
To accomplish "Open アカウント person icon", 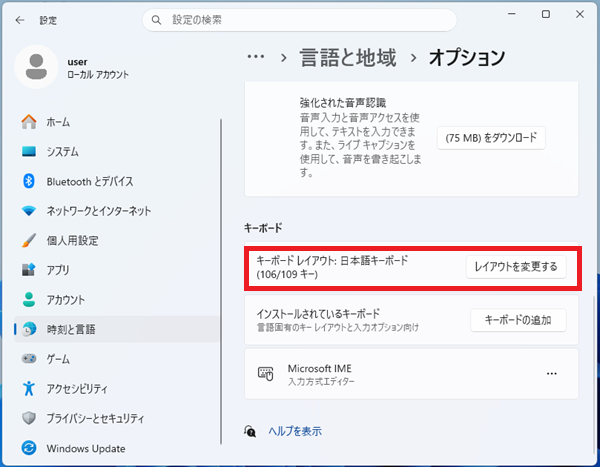I will pos(29,299).
